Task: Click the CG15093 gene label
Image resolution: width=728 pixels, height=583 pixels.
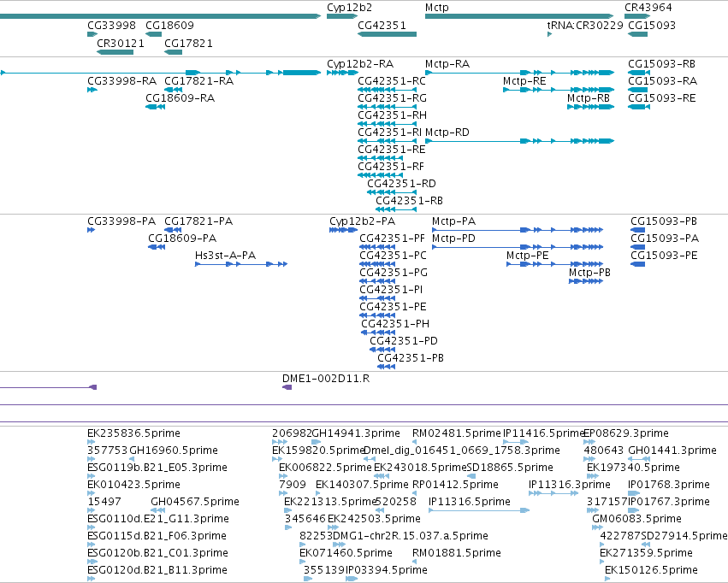Action: click(x=652, y=25)
